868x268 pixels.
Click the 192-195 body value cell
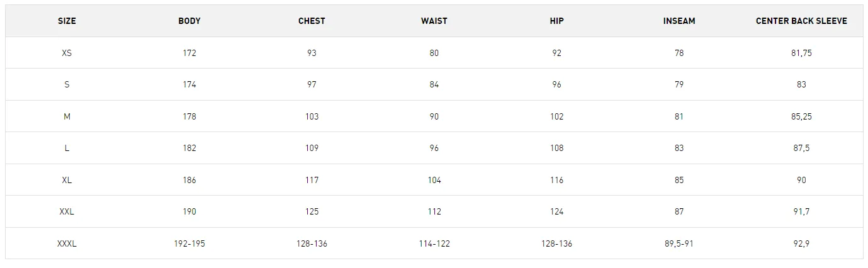(x=189, y=243)
